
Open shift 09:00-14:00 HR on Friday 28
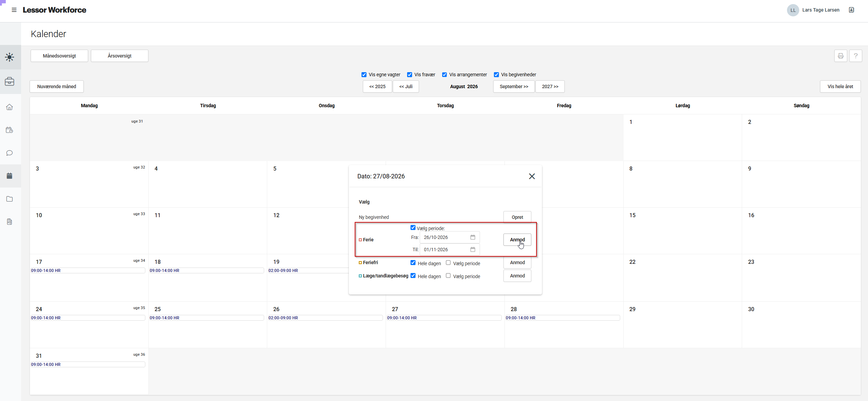563,318
